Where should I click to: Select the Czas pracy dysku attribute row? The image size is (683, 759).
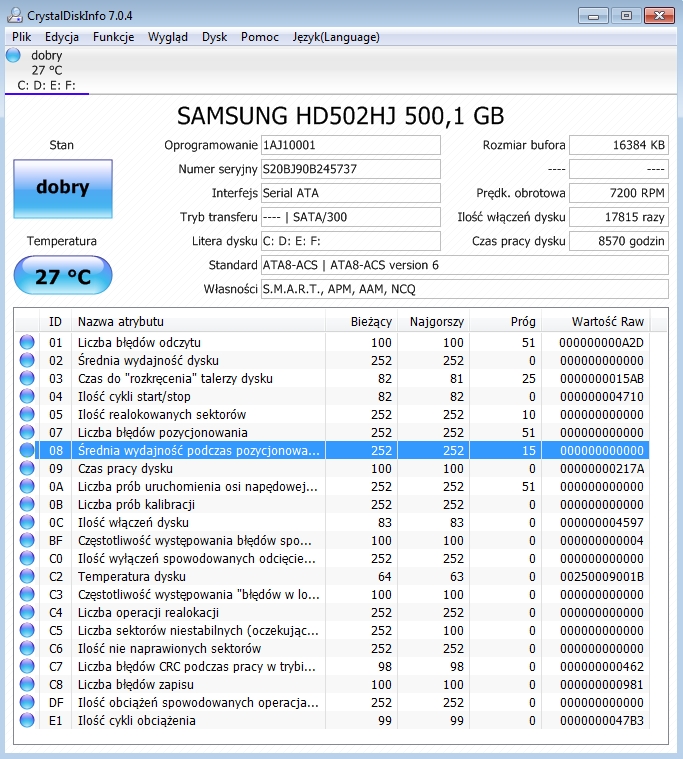click(x=332, y=468)
